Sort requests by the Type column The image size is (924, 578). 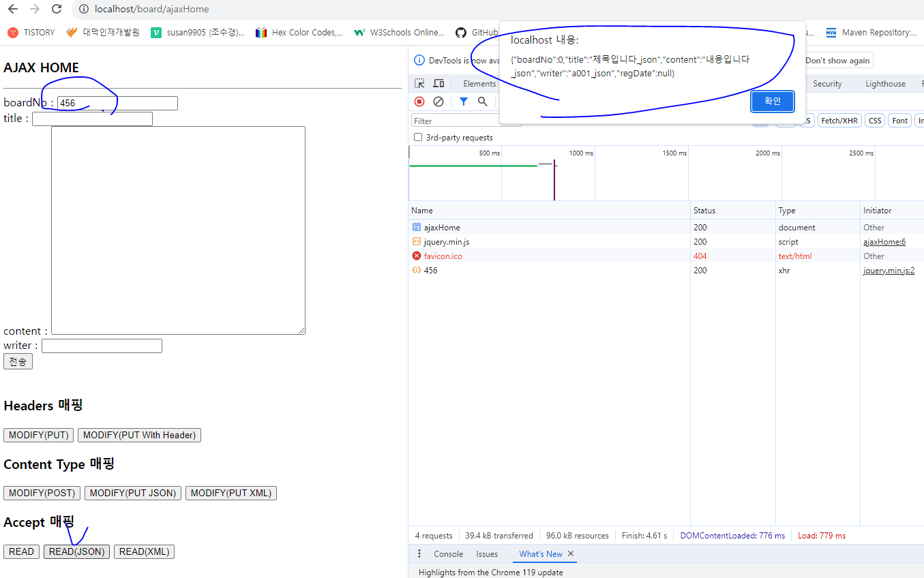click(x=818, y=211)
